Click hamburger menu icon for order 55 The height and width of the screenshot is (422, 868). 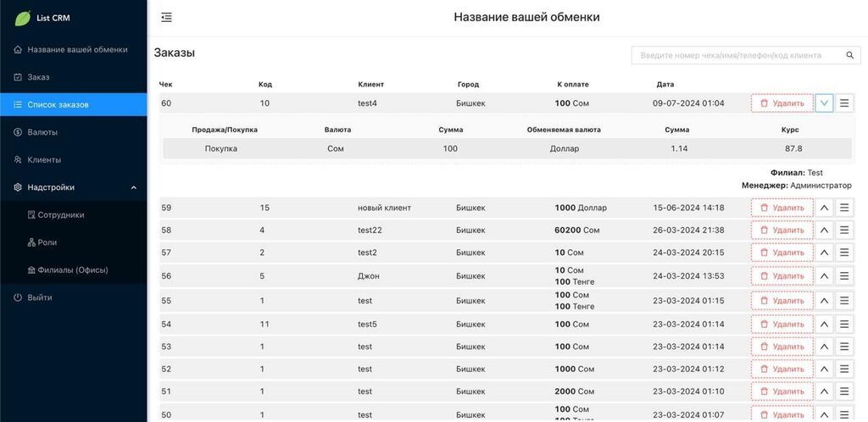[x=844, y=301]
